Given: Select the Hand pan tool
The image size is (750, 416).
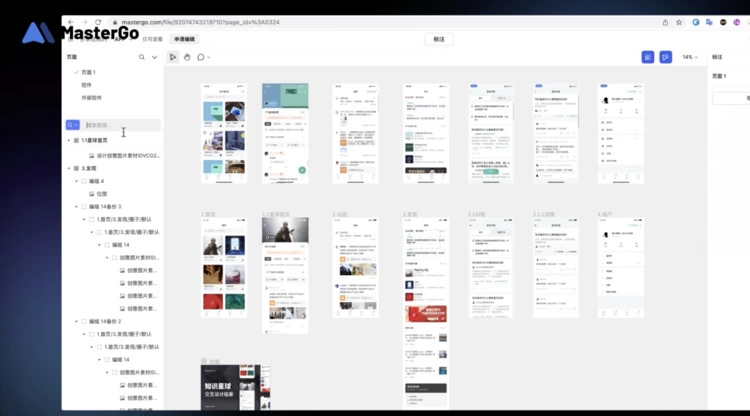Looking at the screenshot, I should coord(187,57).
